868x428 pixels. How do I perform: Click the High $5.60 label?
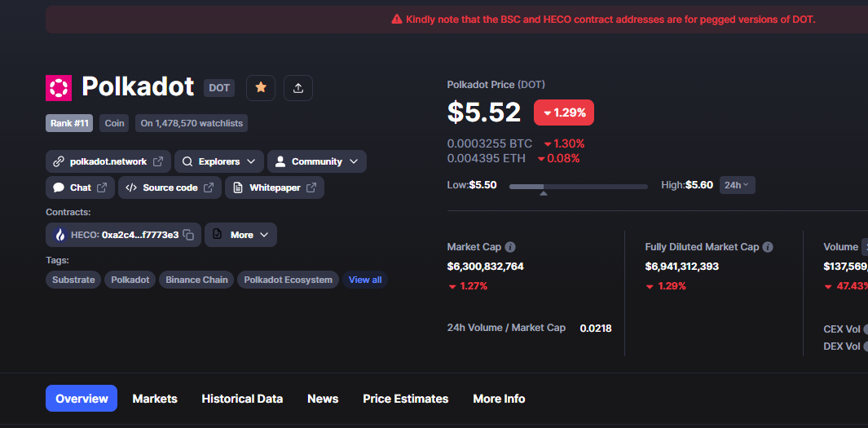(x=687, y=185)
